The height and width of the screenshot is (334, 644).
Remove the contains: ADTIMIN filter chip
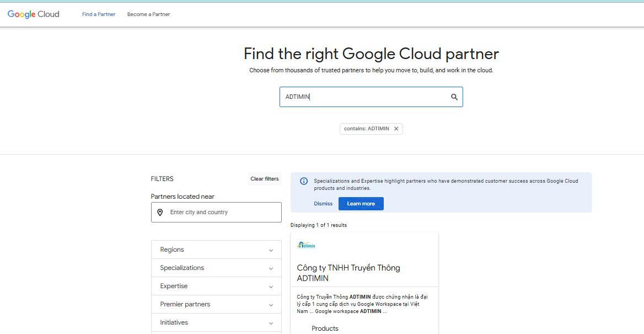coord(396,129)
